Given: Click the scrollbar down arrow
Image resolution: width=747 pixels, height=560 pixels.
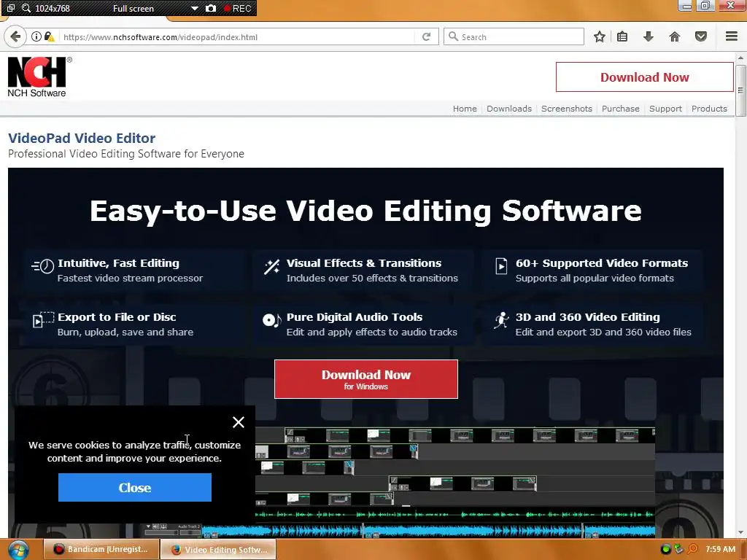Looking at the screenshot, I should [740, 532].
